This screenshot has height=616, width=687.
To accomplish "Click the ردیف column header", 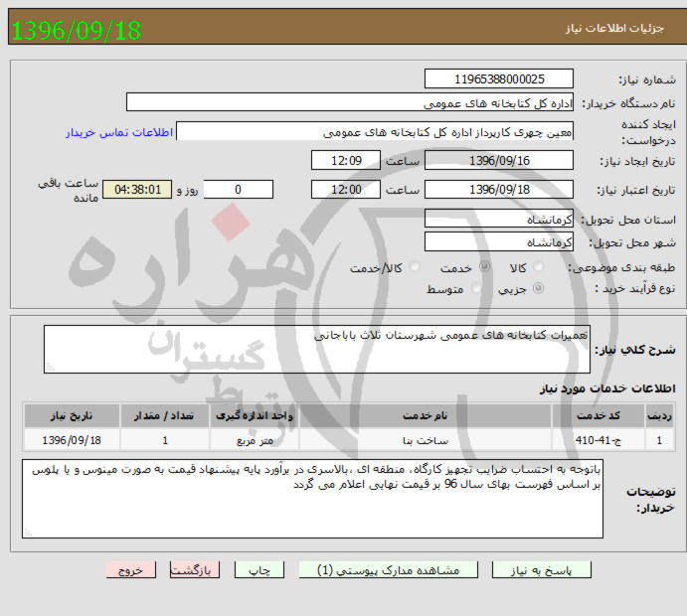I will 659,415.
